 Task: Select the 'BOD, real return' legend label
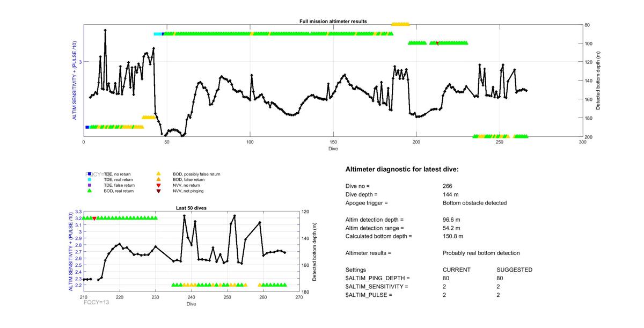119,191
